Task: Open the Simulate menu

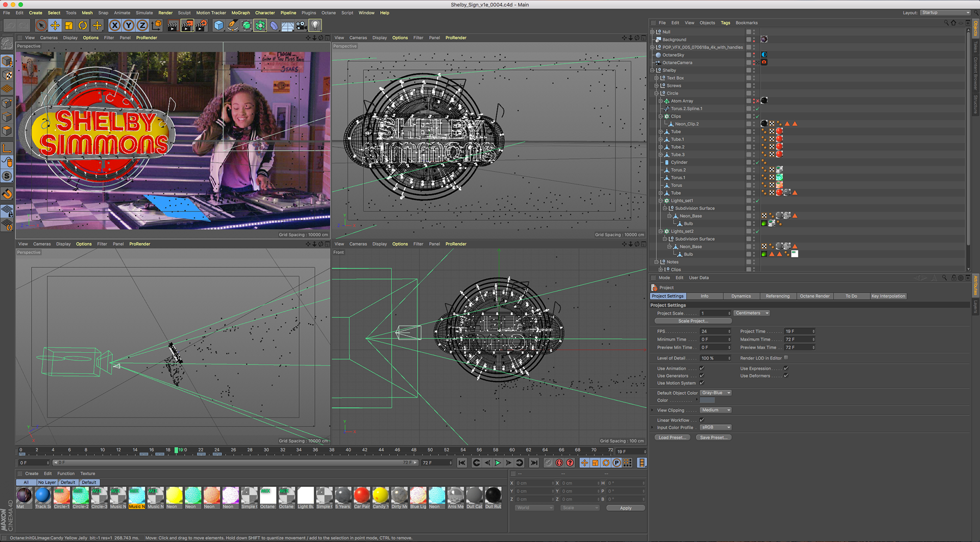Action: pos(144,13)
